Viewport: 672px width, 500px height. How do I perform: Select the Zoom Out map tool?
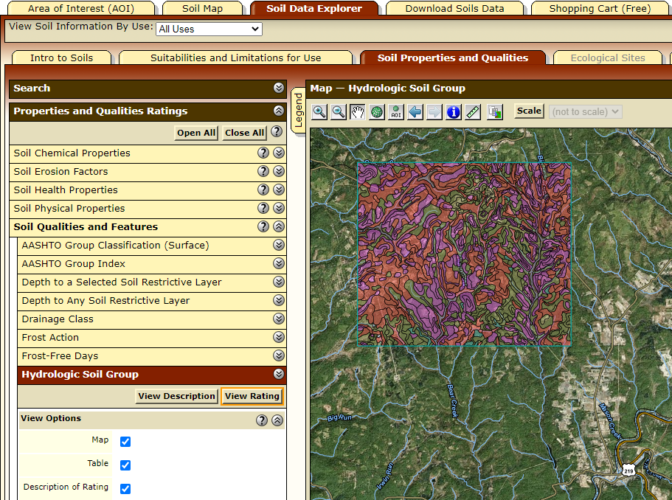339,112
